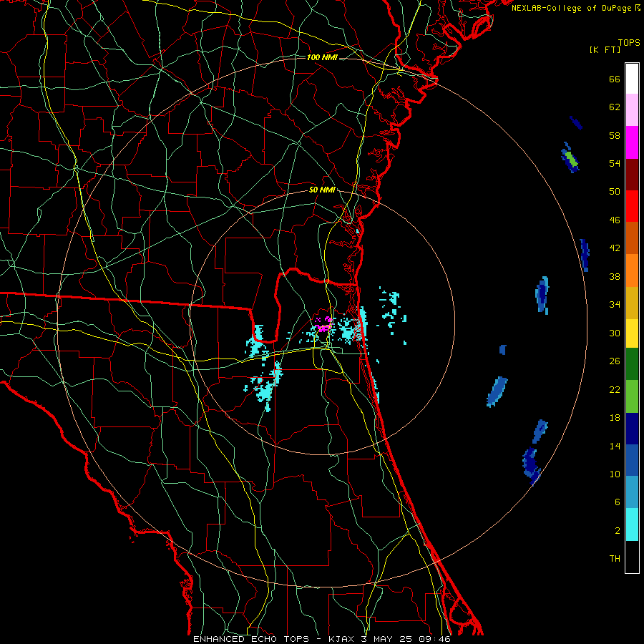Click the 2 legend value

[618, 531]
